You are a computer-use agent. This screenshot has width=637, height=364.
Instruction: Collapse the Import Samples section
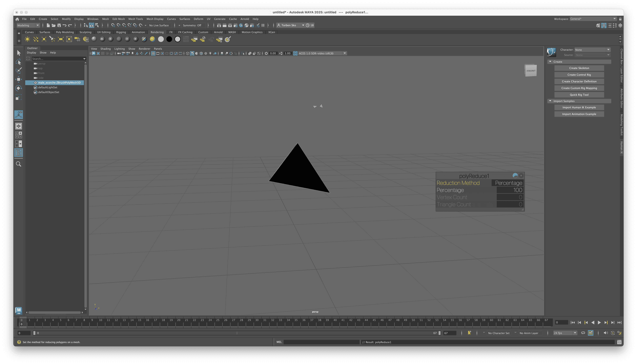[x=550, y=101]
